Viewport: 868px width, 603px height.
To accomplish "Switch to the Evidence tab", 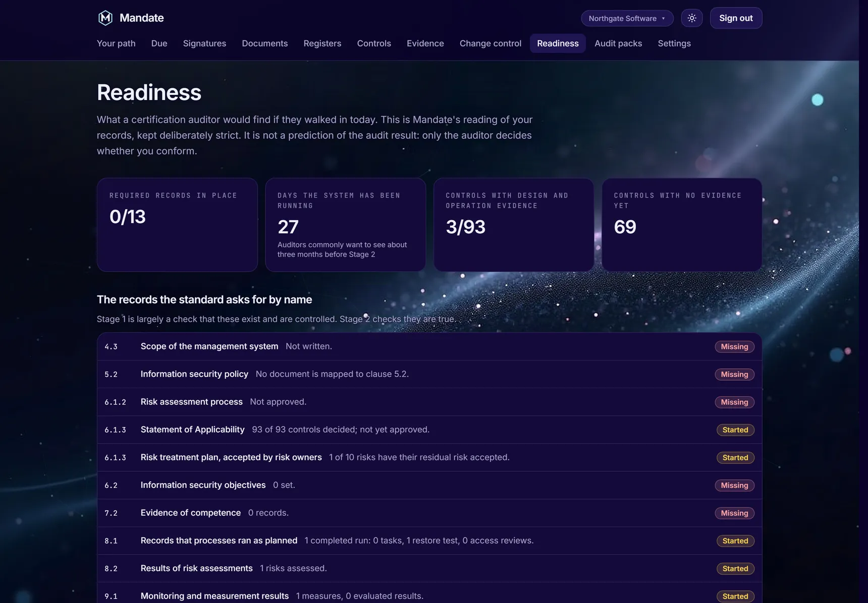I will [425, 43].
